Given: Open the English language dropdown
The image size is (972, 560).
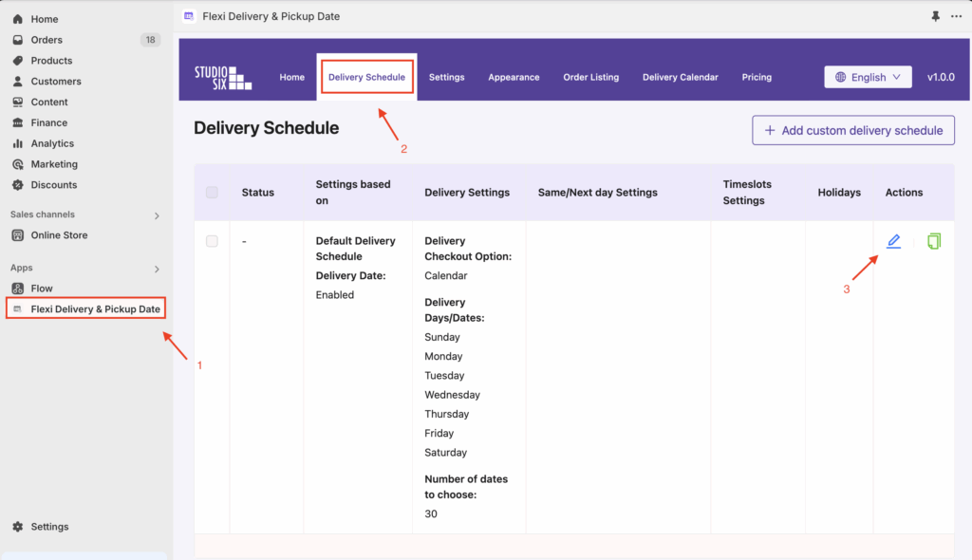Looking at the screenshot, I should (868, 77).
